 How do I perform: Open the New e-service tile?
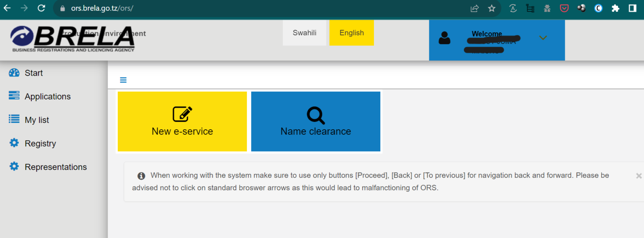click(182, 121)
